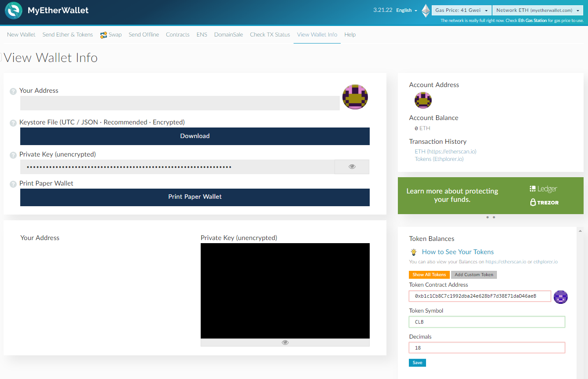
Task: Click the lightbulb icon near How to See
Action: click(414, 252)
